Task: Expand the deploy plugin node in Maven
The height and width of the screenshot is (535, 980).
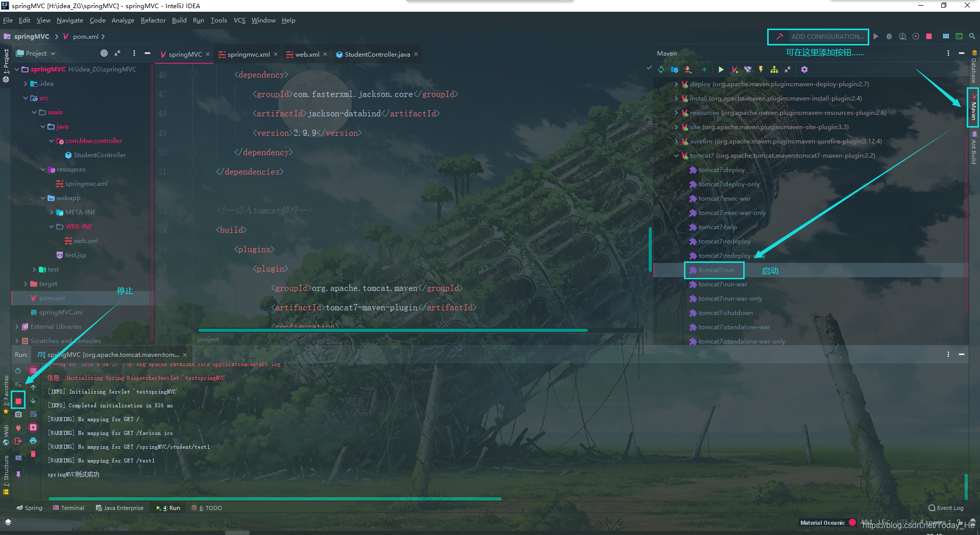Action: click(676, 84)
